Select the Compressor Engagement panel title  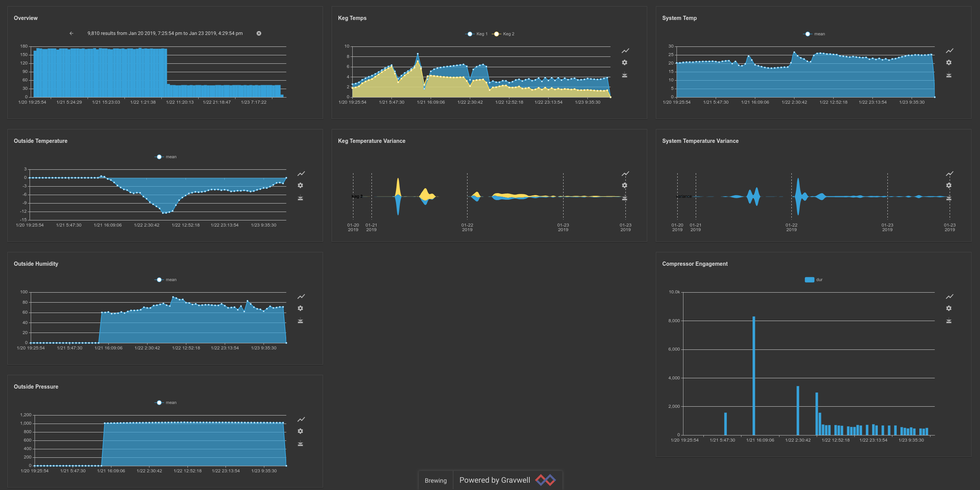[x=695, y=264]
